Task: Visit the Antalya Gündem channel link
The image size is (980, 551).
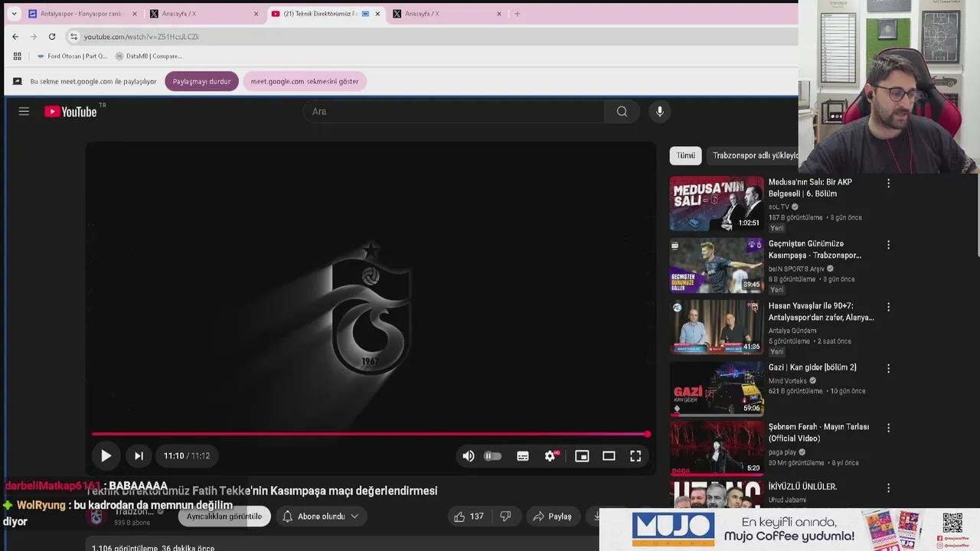Action: pos(792,331)
